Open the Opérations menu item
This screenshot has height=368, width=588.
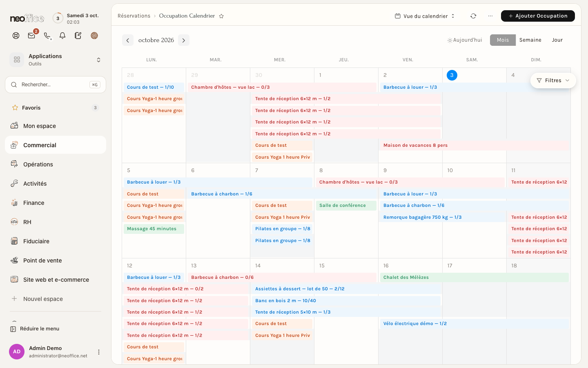(56, 164)
